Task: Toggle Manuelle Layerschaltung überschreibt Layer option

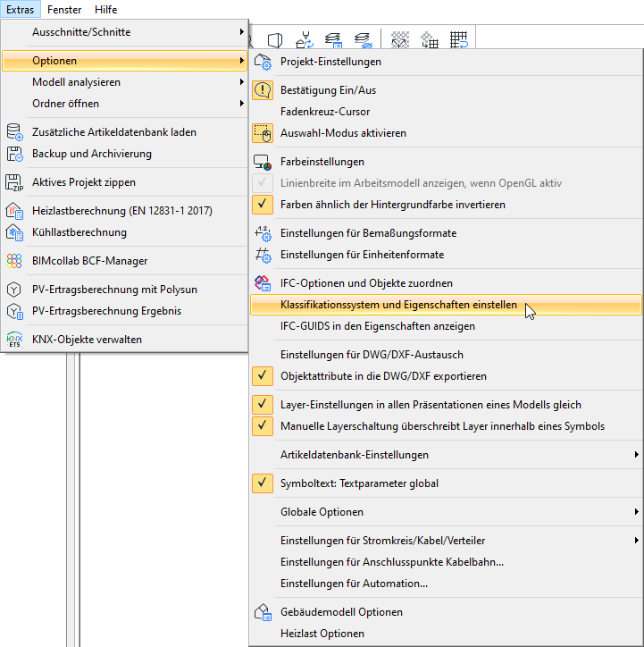Action: click(x=446, y=426)
